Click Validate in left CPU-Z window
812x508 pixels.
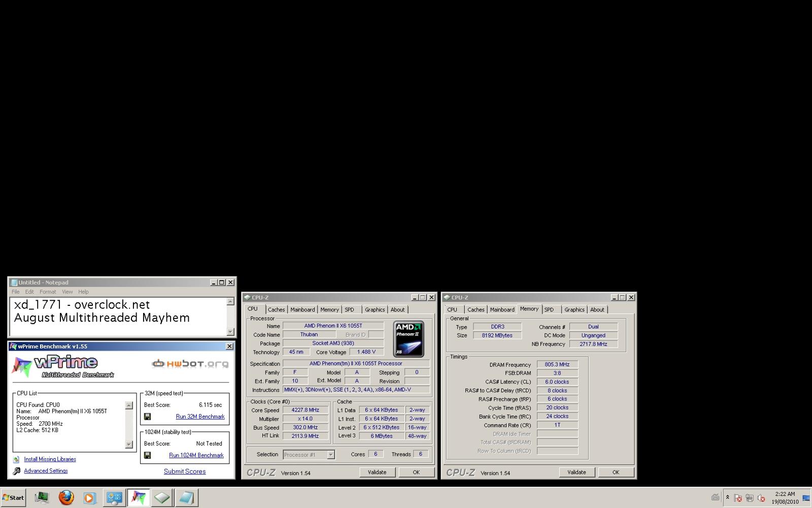pos(377,472)
